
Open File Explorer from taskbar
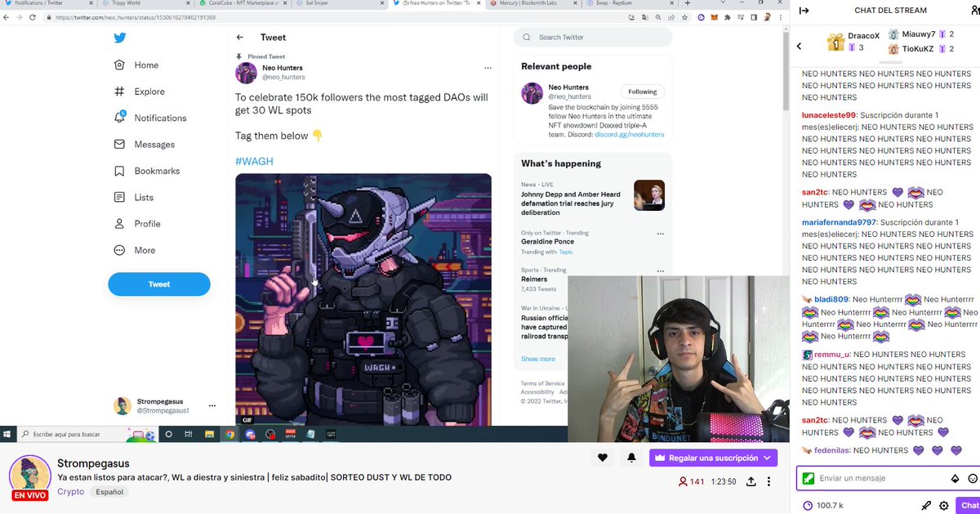(x=209, y=434)
